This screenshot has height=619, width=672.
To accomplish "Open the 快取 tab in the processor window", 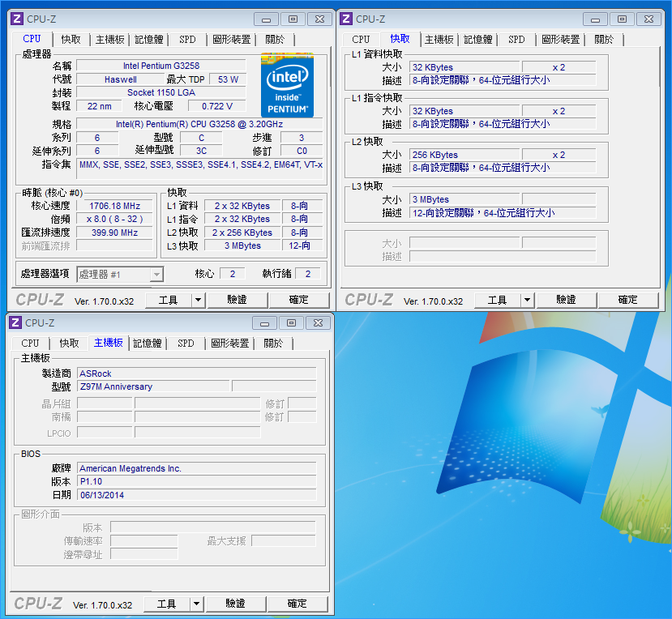I will [71, 40].
